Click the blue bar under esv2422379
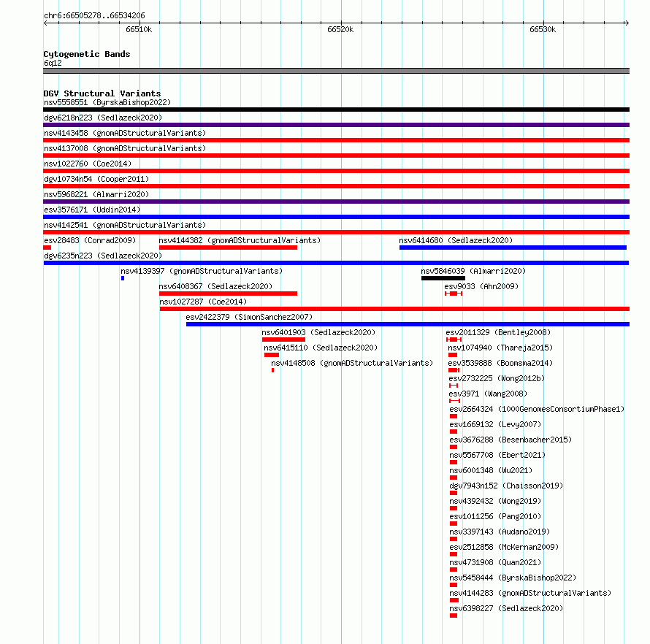This screenshot has width=650, height=644. coord(408,324)
